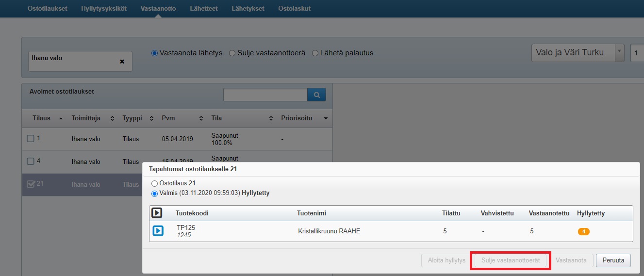
Task: Sort orders by Pvm column
Action: click(182, 118)
